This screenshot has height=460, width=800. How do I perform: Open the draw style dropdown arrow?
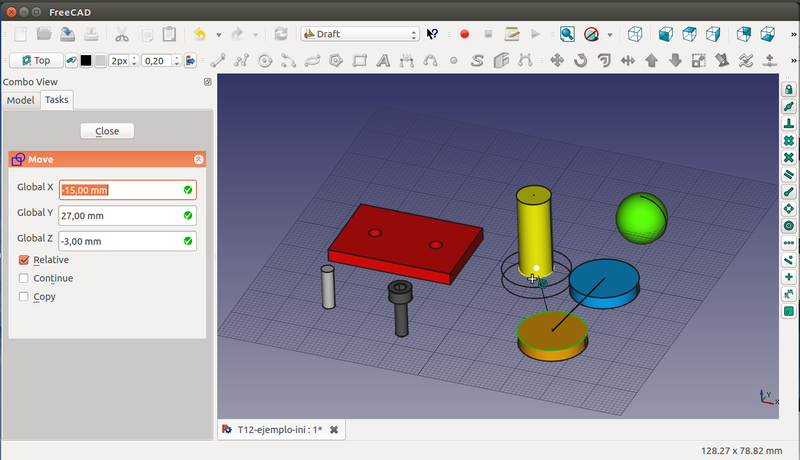(609, 34)
